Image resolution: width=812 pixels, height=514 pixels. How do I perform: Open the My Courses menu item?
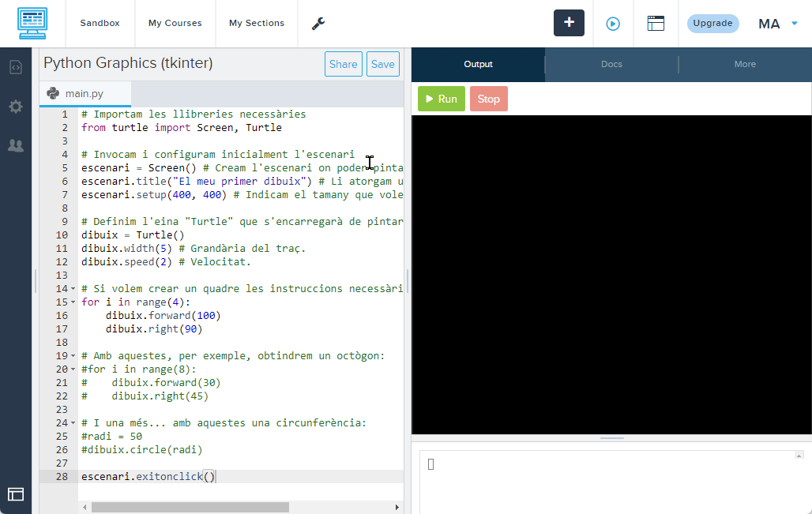[x=175, y=24]
